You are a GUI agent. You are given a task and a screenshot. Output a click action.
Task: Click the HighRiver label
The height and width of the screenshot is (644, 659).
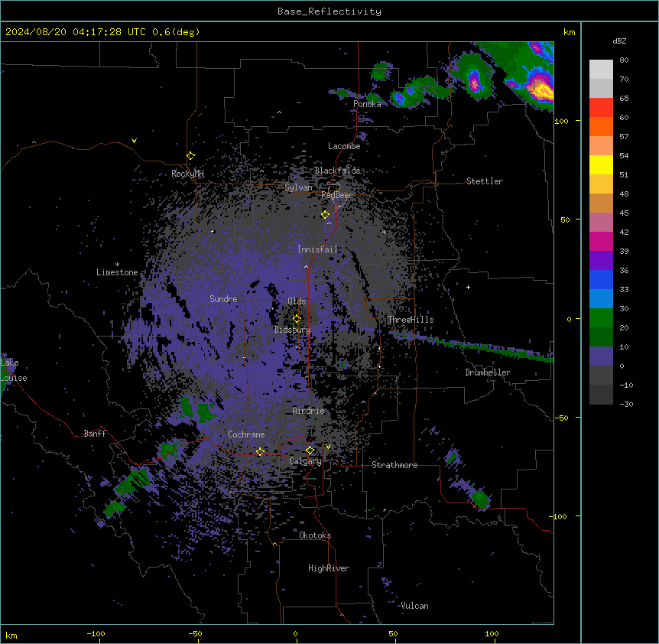(x=329, y=568)
